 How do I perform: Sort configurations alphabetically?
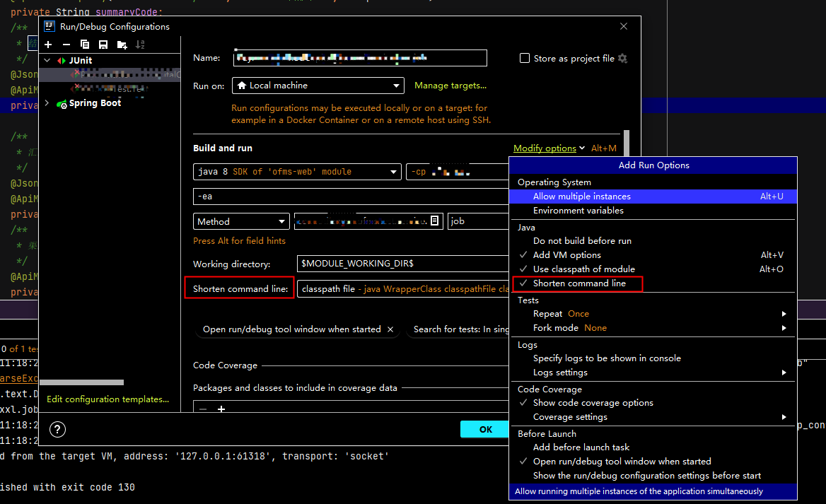click(x=140, y=44)
